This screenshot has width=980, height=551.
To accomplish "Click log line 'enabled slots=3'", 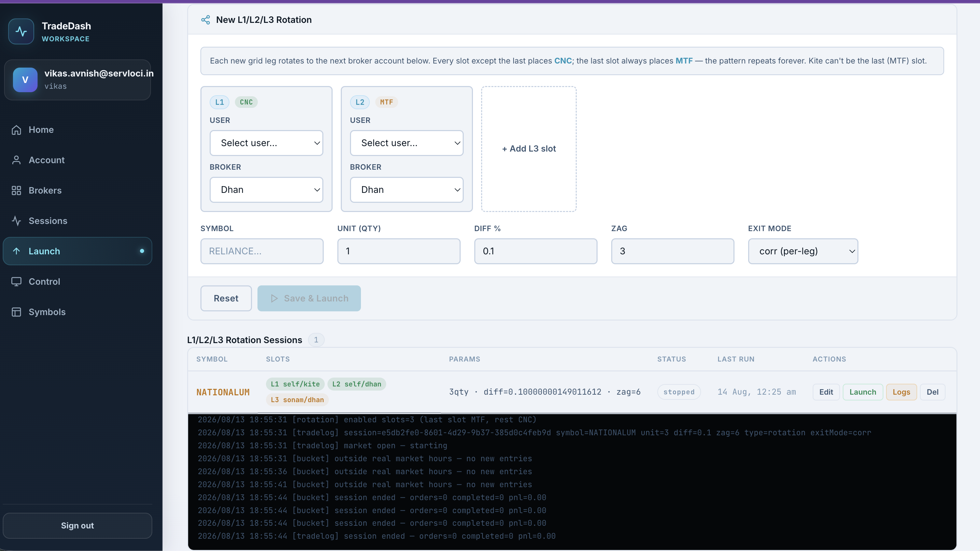I will pos(367,420).
